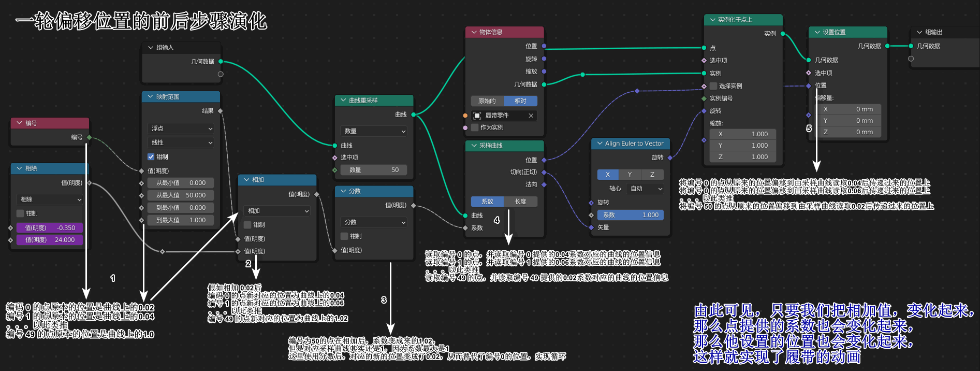
Task: Click the 采样曲线 切向(正切) output socket
Action: [x=544, y=172]
